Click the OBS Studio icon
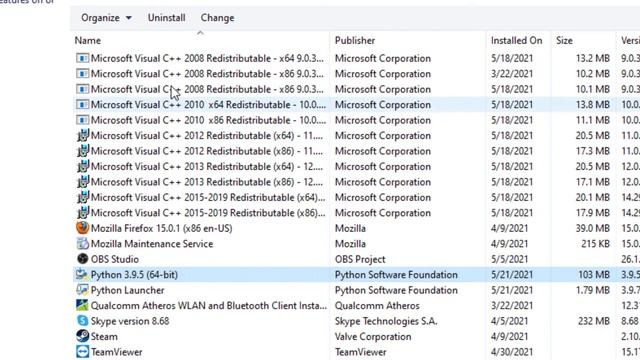The width and height of the screenshot is (640, 360). click(x=82, y=259)
